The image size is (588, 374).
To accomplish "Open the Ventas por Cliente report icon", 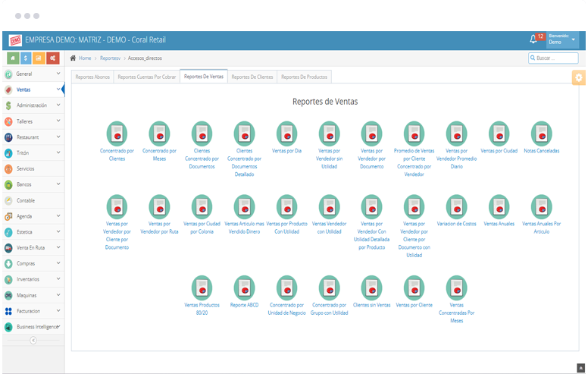I will click(x=414, y=288).
